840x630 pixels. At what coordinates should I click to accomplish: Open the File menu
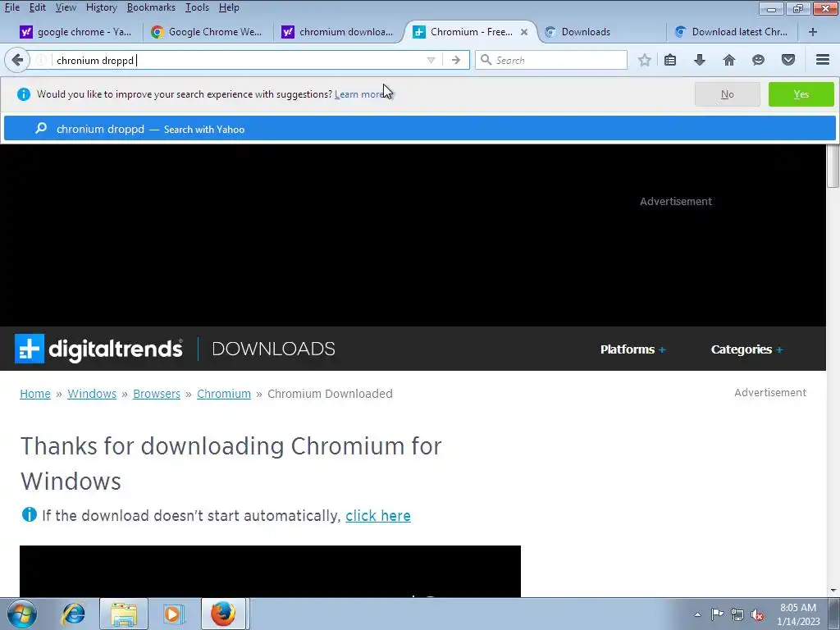click(x=11, y=7)
